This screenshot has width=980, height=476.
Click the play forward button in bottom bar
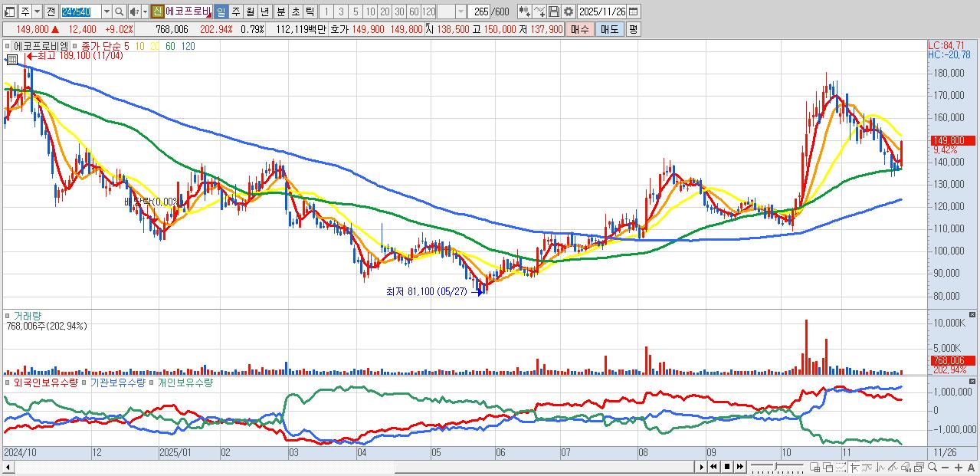[701, 467]
